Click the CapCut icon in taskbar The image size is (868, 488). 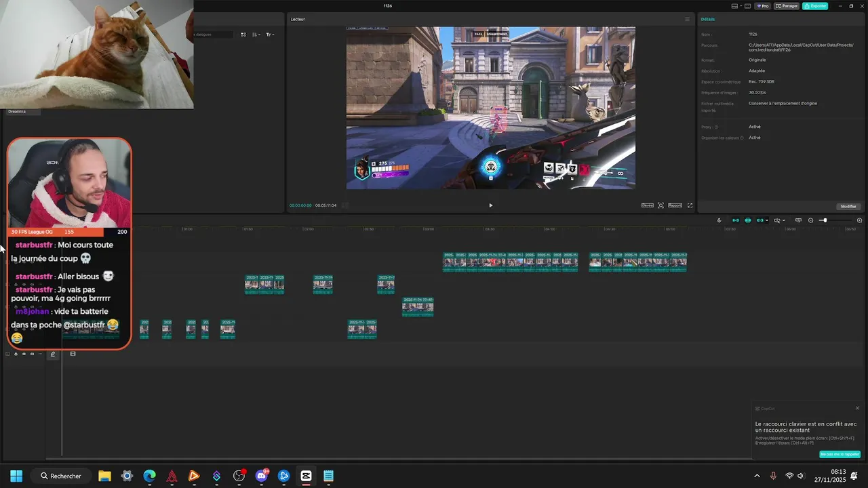(306, 476)
